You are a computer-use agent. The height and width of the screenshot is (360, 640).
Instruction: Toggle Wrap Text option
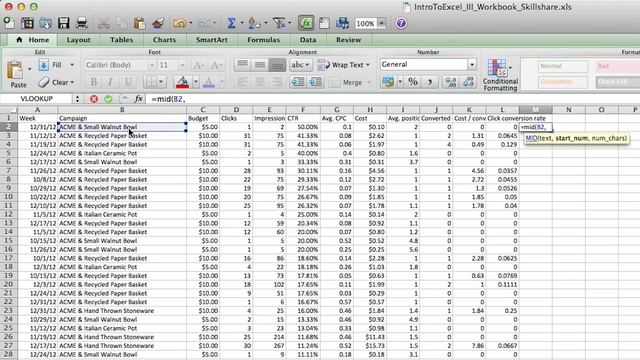coord(343,65)
